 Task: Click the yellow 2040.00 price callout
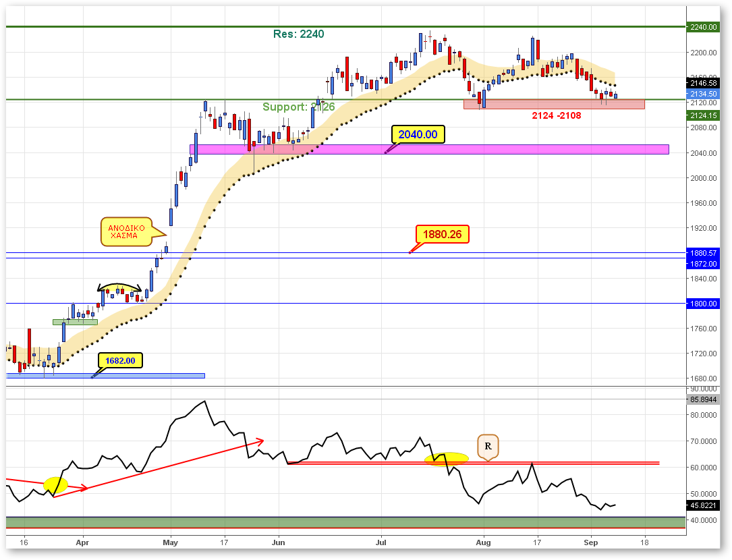click(x=418, y=135)
